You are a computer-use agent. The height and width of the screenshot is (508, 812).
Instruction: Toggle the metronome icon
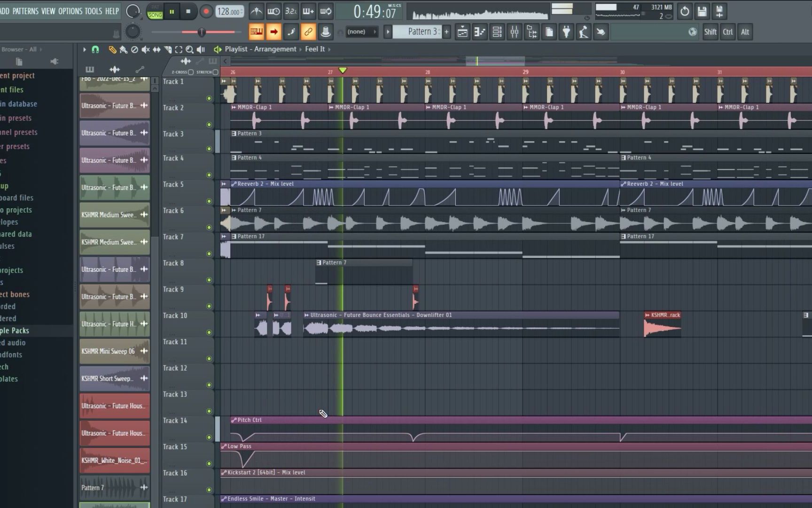(256, 11)
